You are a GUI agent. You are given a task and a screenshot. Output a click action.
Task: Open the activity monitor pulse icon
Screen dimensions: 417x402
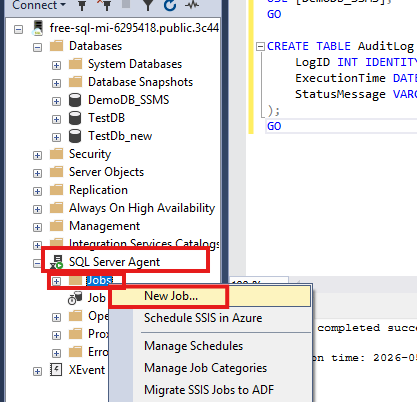click(x=192, y=5)
